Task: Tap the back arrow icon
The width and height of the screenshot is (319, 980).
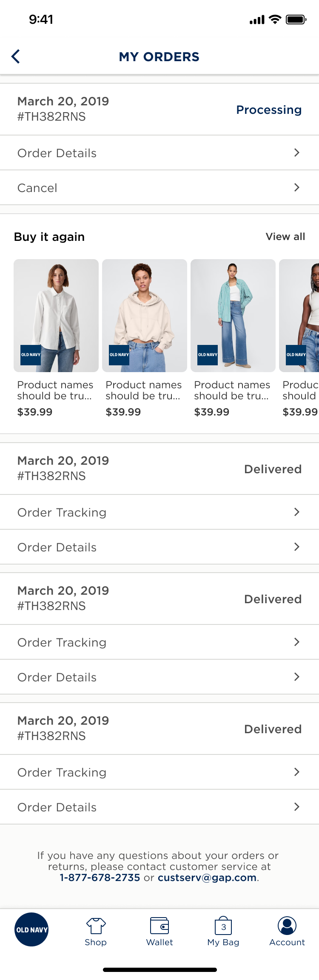Action: (x=16, y=56)
